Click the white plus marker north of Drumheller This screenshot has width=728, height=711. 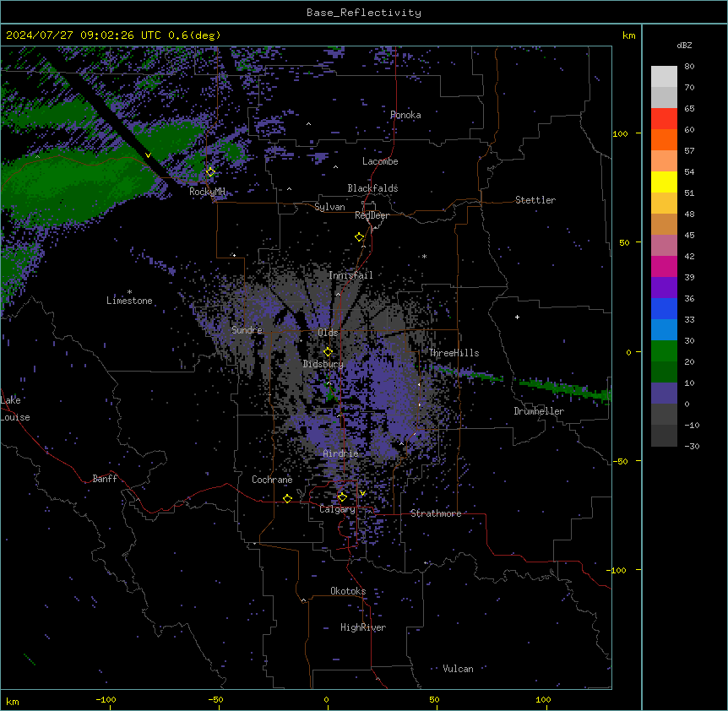[x=517, y=317]
